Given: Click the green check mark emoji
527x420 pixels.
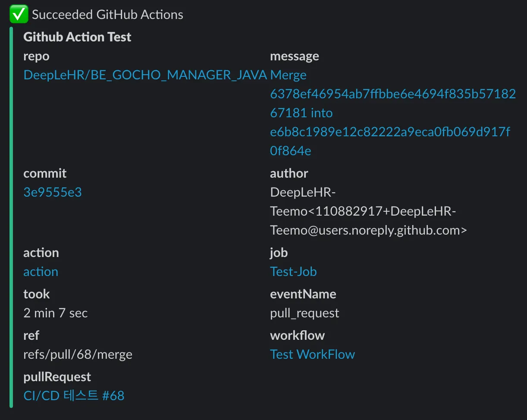Looking at the screenshot, I should click(19, 15).
